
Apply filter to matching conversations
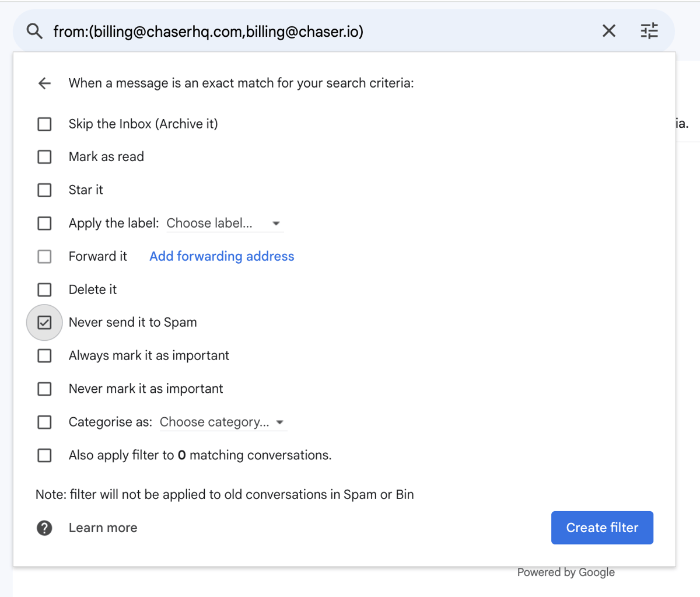click(x=44, y=455)
